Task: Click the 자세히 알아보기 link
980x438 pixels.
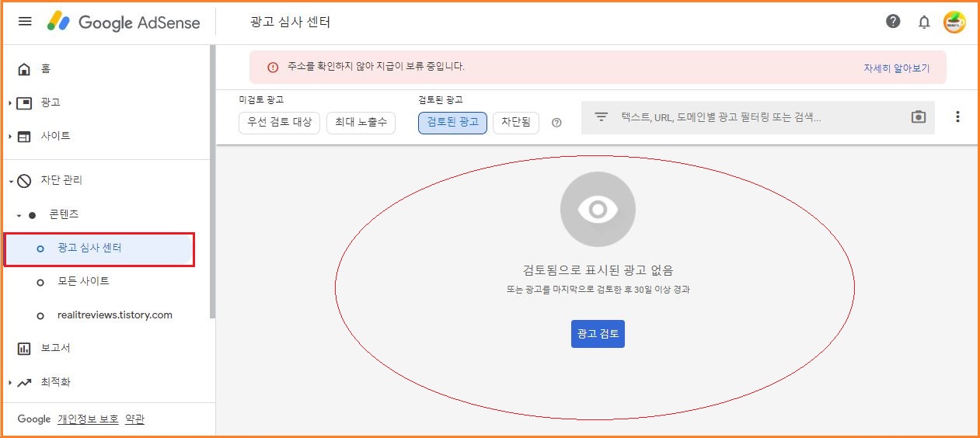Action: [x=896, y=68]
